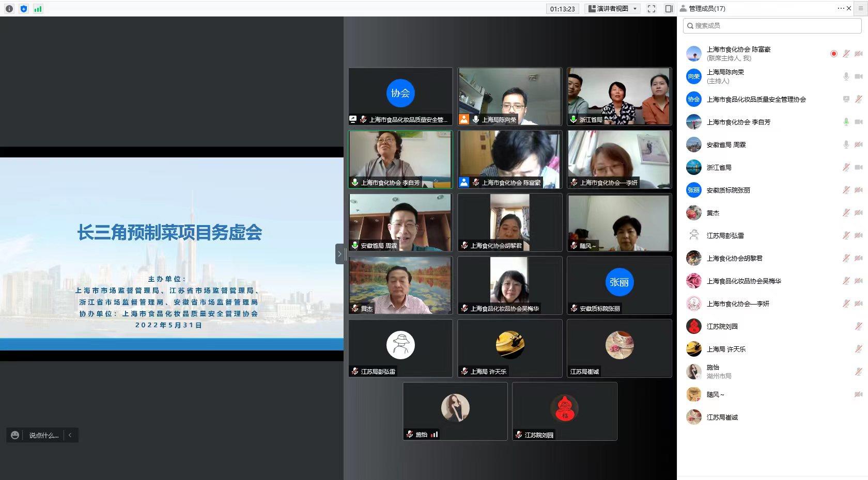Toggle microphone for 上海局陈向荣

point(846,76)
